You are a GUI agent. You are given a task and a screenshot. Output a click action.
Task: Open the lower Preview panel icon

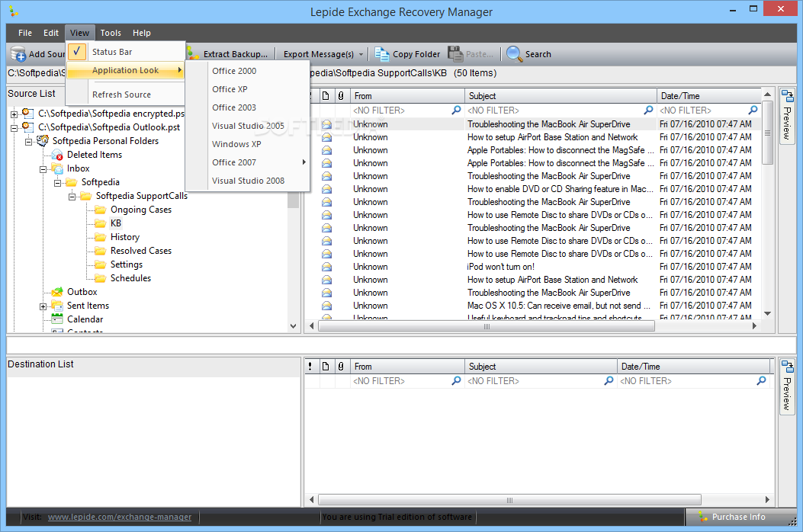click(x=787, y=367)
